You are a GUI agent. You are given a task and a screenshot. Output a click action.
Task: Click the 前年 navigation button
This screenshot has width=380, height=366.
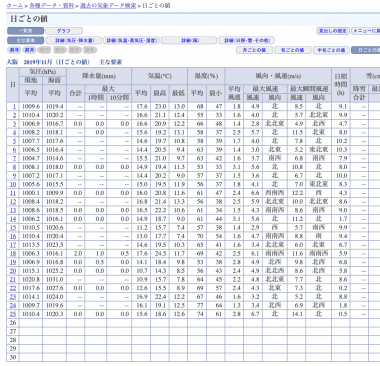point(14,50)
